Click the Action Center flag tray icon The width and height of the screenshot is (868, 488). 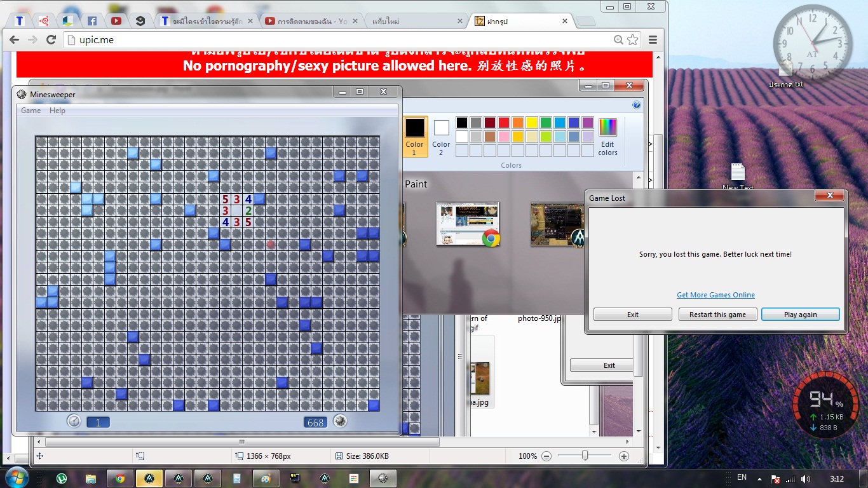pos(775,478)
